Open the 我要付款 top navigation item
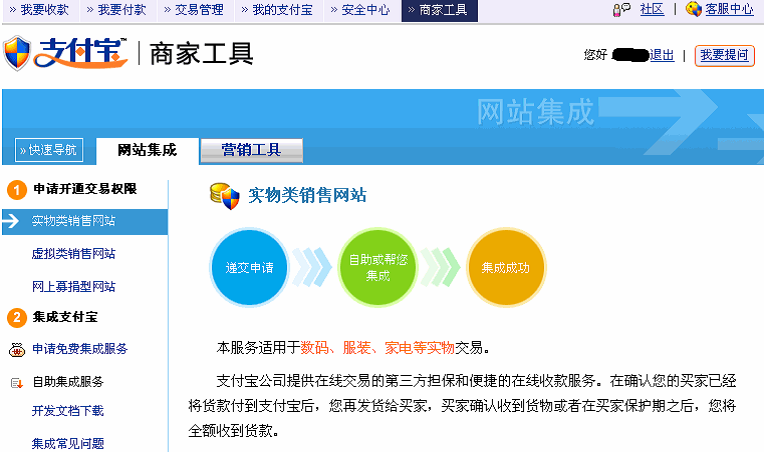This screenshot has height=452, width=764. pos(118,10)
